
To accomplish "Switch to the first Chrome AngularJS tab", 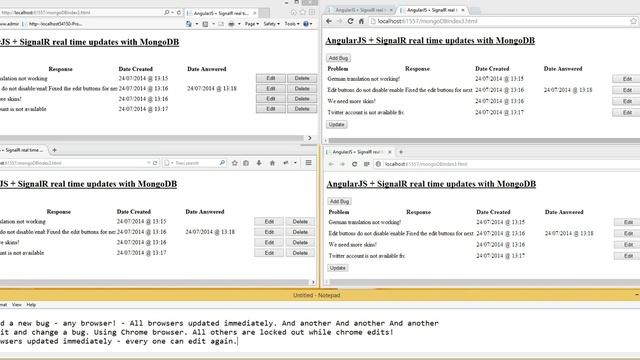I will click(360, 9).
